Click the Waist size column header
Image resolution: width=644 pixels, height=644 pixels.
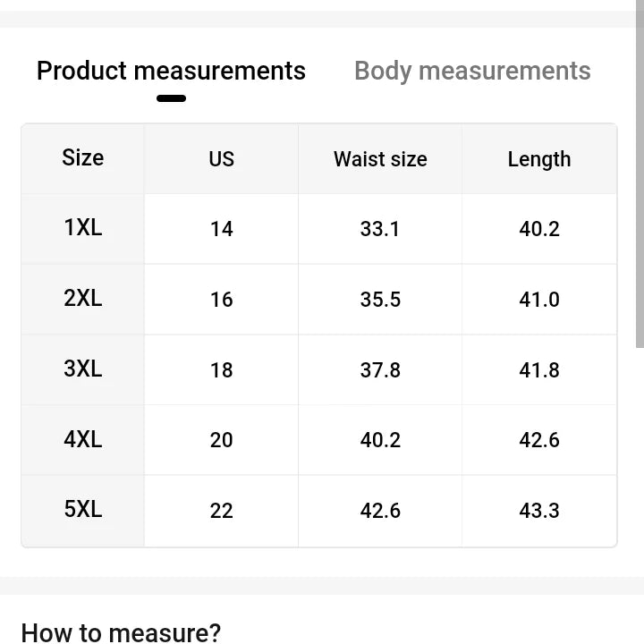pyautogui.click(x=380, y=159)
